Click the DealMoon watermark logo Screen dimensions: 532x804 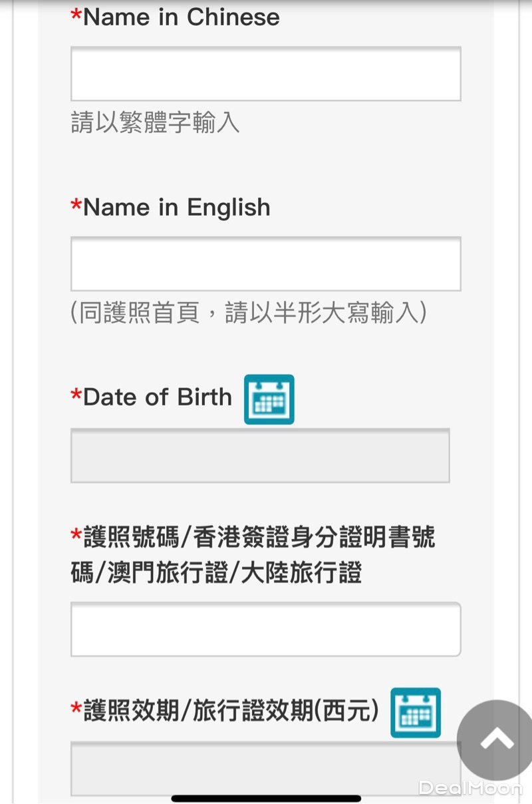click(470, 788)
